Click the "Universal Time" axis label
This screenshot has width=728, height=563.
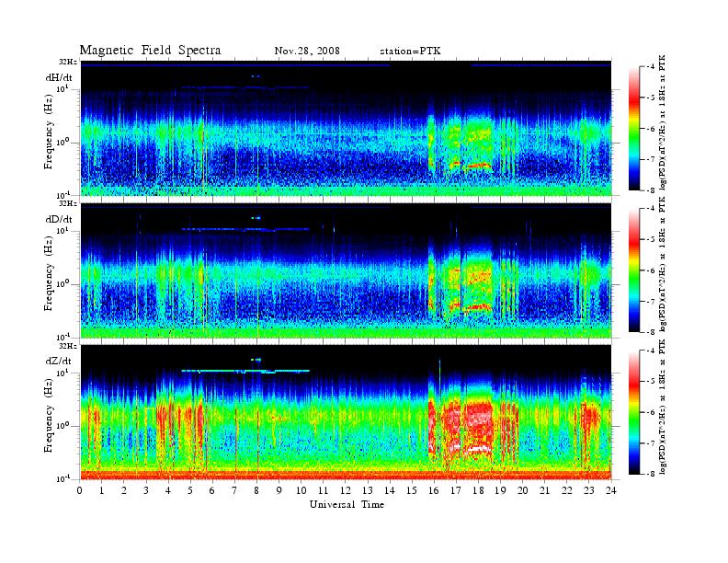[347, 504]
